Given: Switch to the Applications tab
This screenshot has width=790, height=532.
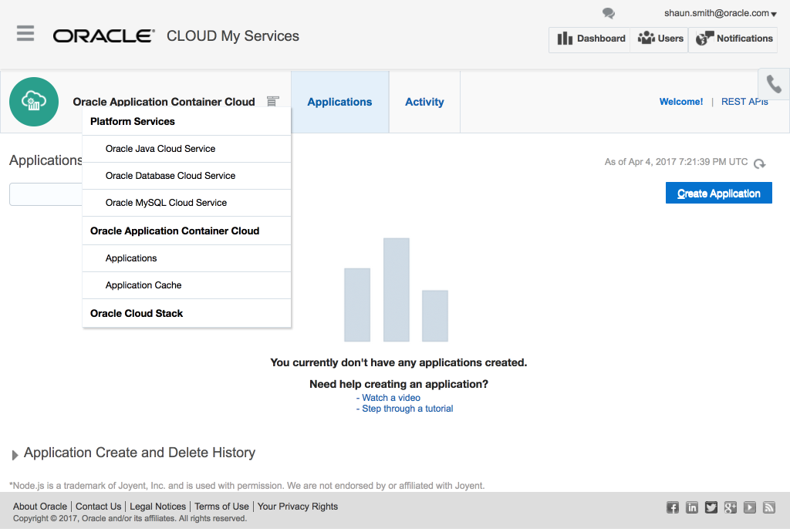Looking at the screenshot, I should [x=339, y=102].
